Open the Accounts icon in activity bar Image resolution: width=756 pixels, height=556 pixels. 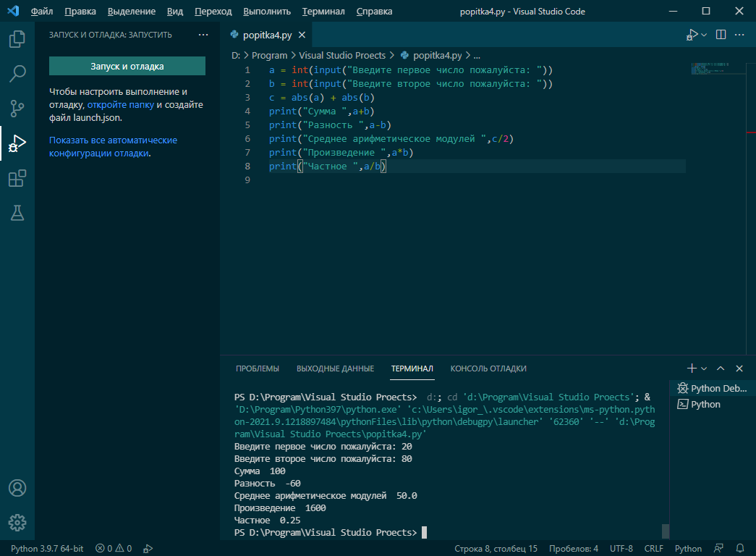tap(17, 488)
